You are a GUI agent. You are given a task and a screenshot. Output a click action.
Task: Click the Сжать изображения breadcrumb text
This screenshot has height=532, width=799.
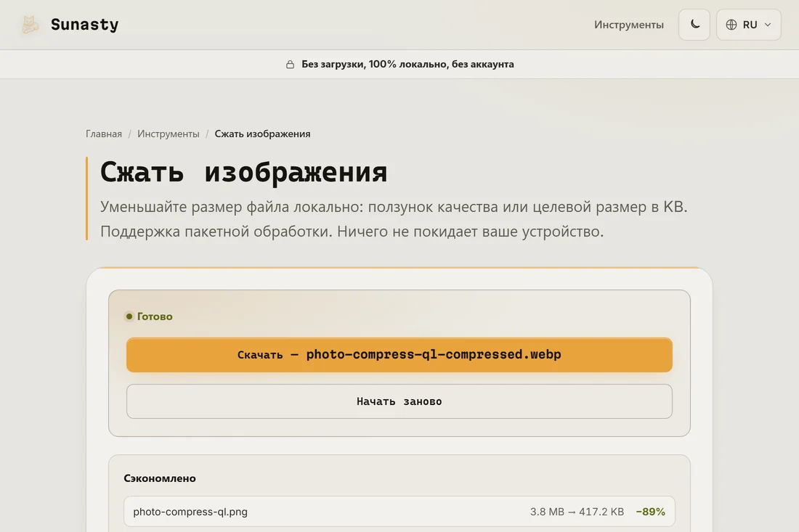click(x=262, y=134)
